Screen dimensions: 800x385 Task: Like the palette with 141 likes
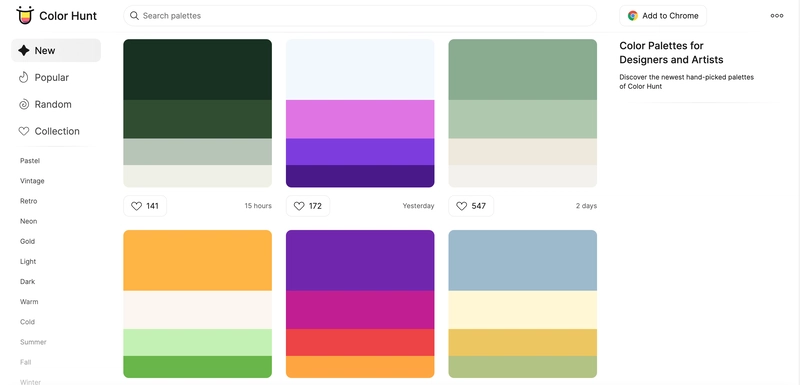[x=145, y=206]
